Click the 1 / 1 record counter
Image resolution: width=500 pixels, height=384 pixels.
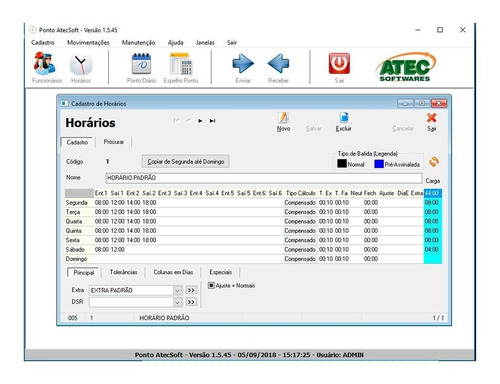click(x=438, y=318)
